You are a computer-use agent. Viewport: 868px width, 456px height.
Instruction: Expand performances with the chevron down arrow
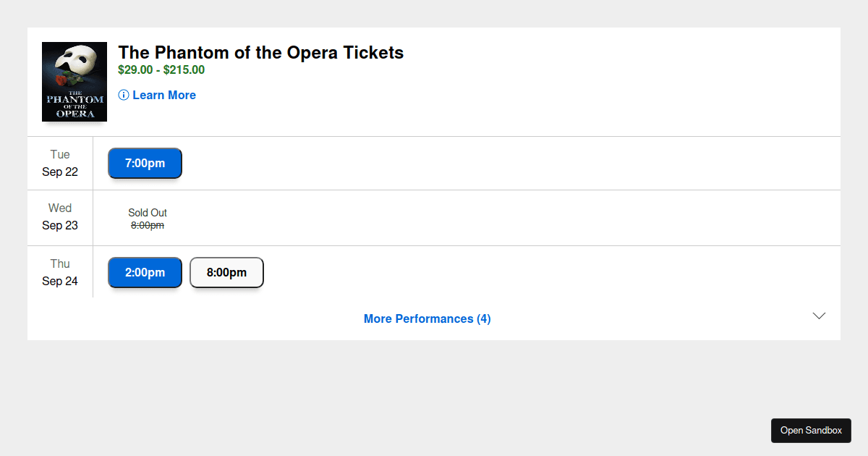point(819,316)
